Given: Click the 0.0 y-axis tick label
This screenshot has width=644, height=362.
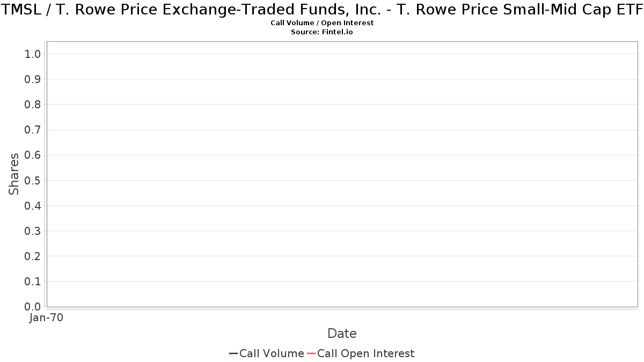Looking at the screenshot, I should 33,307.
